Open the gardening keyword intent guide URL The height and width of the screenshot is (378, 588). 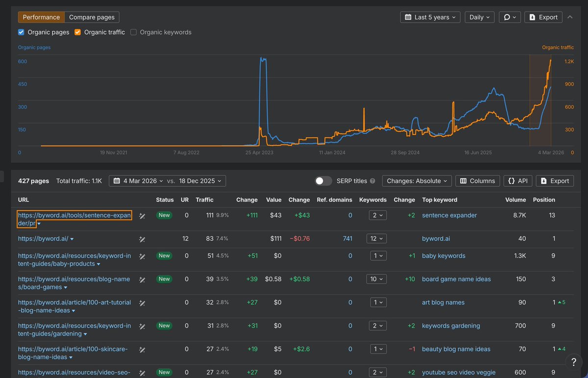pos(74,329)
